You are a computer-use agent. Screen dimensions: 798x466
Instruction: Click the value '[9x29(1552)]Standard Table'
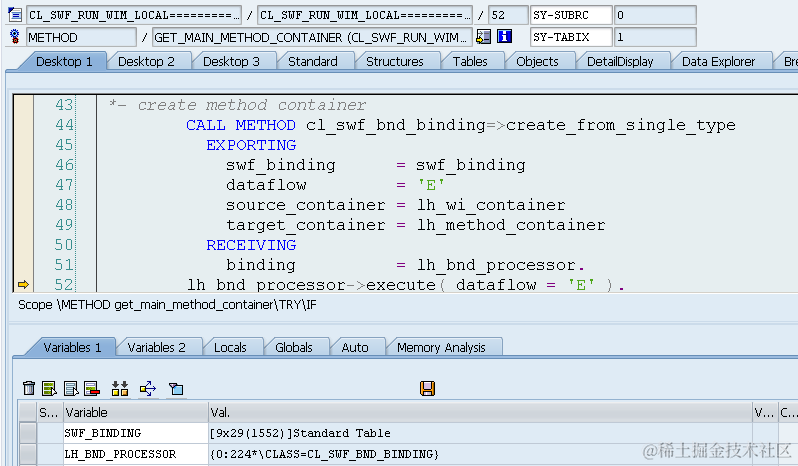point(300,433)
